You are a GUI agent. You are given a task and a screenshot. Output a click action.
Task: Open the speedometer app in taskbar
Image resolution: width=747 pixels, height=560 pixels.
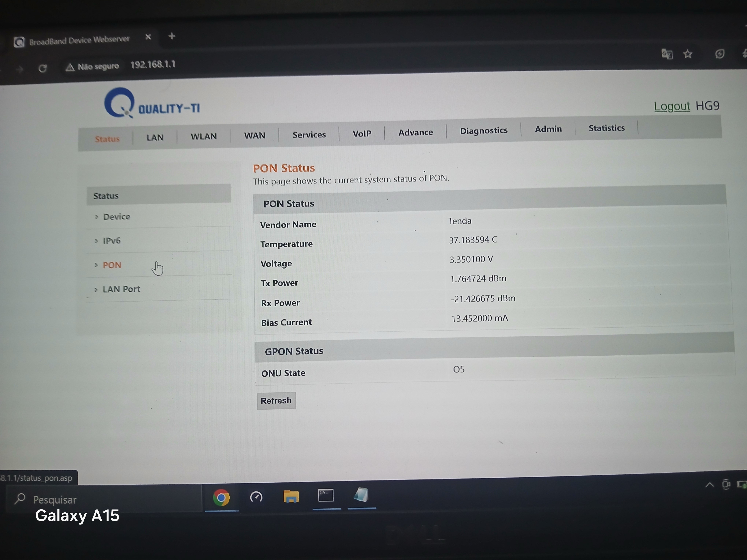[256, 497]
